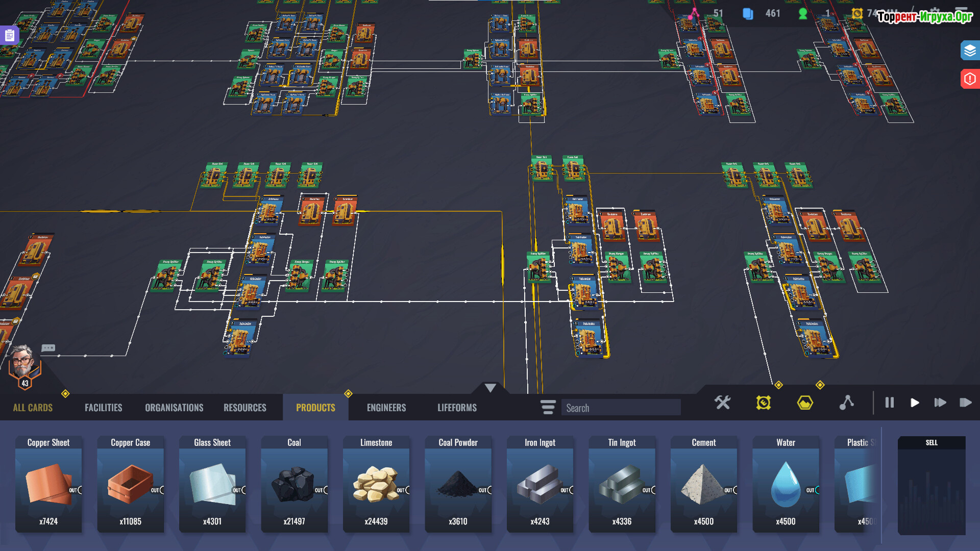The width and height of the screenshot is (980, 551).
Task: Switch to the ENGINEERS tab
Action: pyautogui.click(x=386, y=408)
